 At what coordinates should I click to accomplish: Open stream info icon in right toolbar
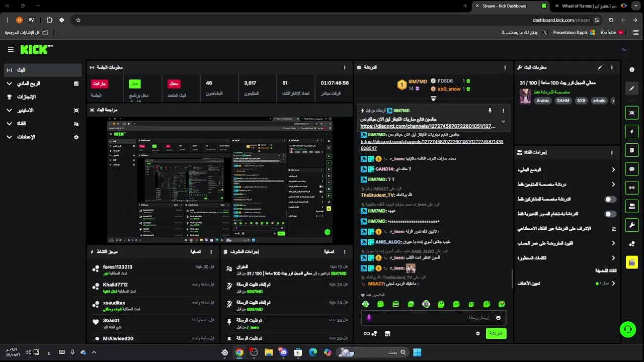632,69
